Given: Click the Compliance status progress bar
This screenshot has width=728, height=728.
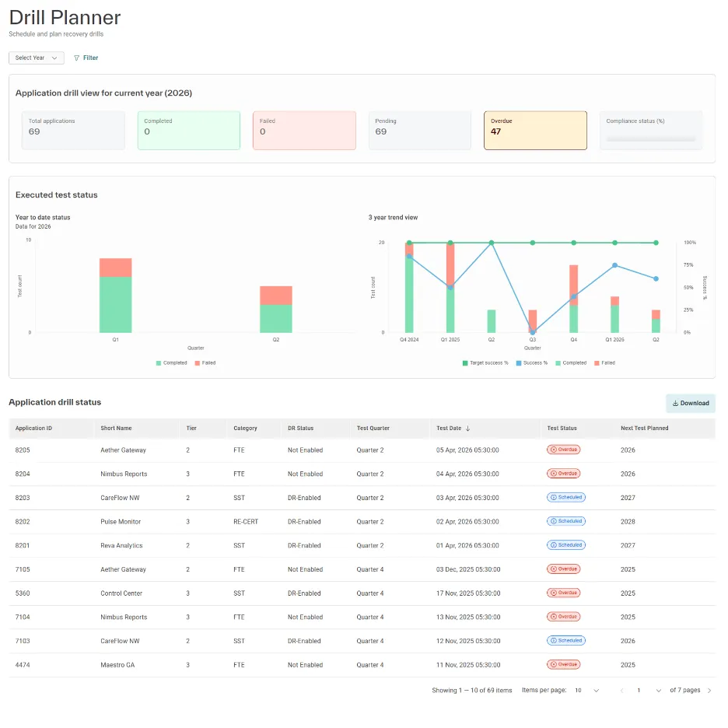Looking at the screenshot, I should pos(650,138).
